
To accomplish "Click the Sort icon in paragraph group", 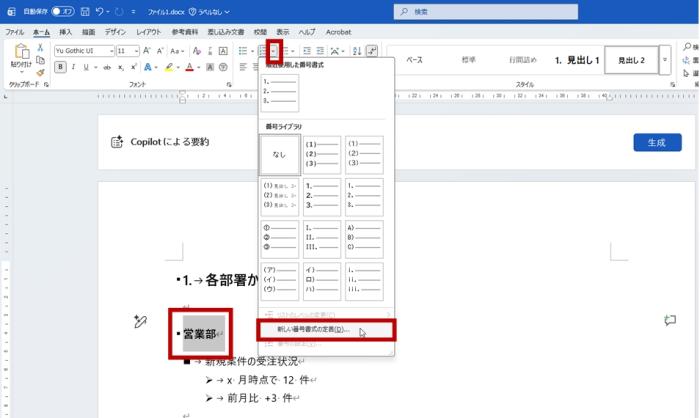I will click(356, 50).
